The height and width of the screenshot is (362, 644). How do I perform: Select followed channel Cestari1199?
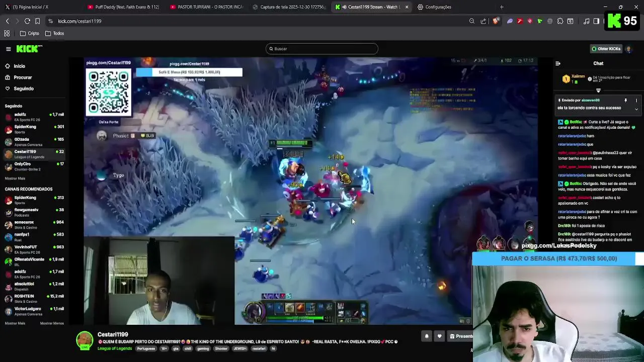(34, 154)
